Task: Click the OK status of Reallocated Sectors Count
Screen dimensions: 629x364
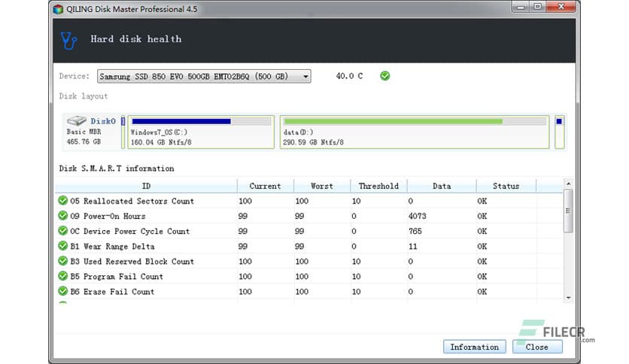Action: click(482, 201)
